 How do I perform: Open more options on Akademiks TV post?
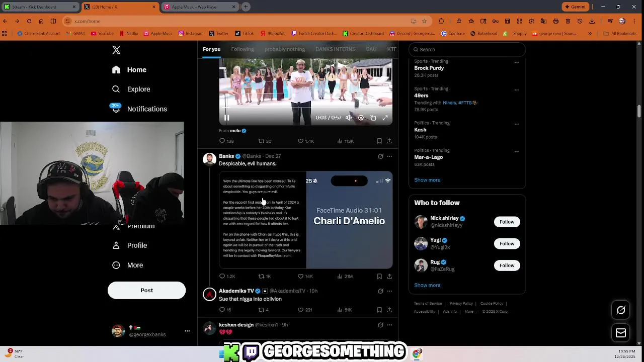[x=389, y=291]
